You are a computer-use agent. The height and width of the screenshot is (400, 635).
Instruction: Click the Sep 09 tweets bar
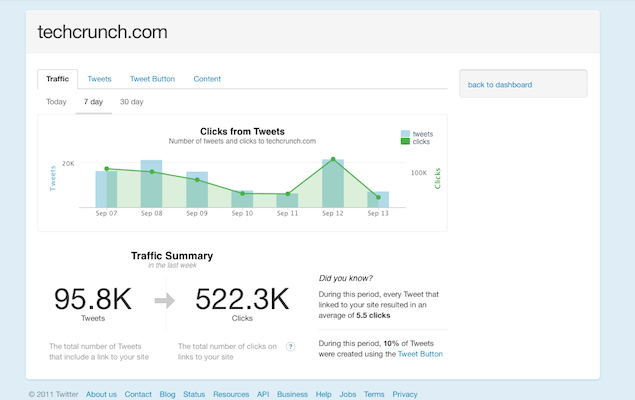197,189
